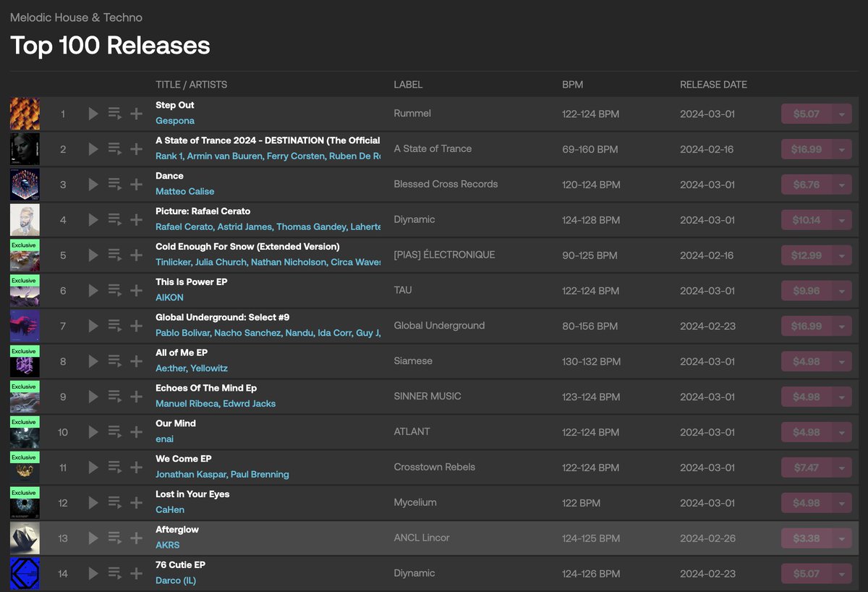This screenshot has height=592, width=868.
Task: Click the plus icon for Echoes Of The Mind Ep
Action: pos(136,397)
